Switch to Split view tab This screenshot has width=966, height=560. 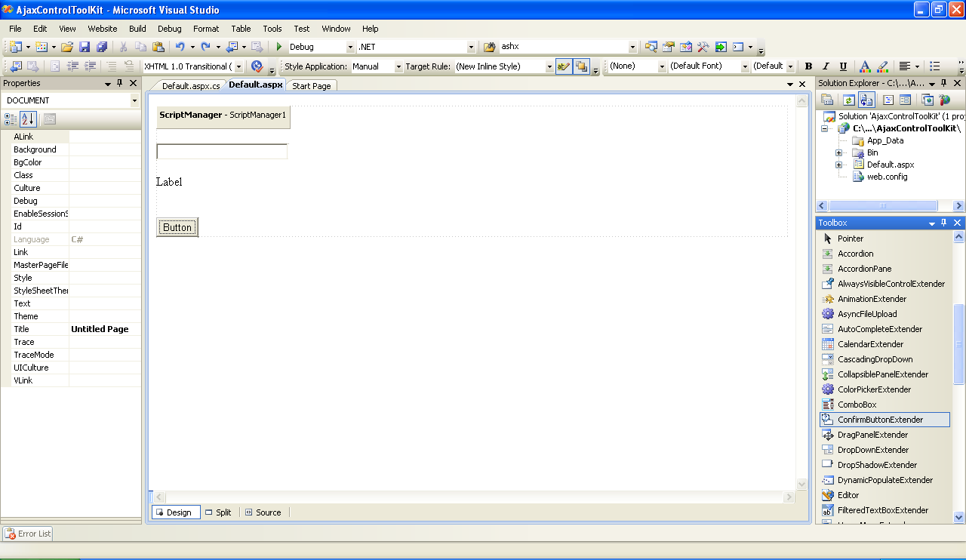tap(219, 512)
